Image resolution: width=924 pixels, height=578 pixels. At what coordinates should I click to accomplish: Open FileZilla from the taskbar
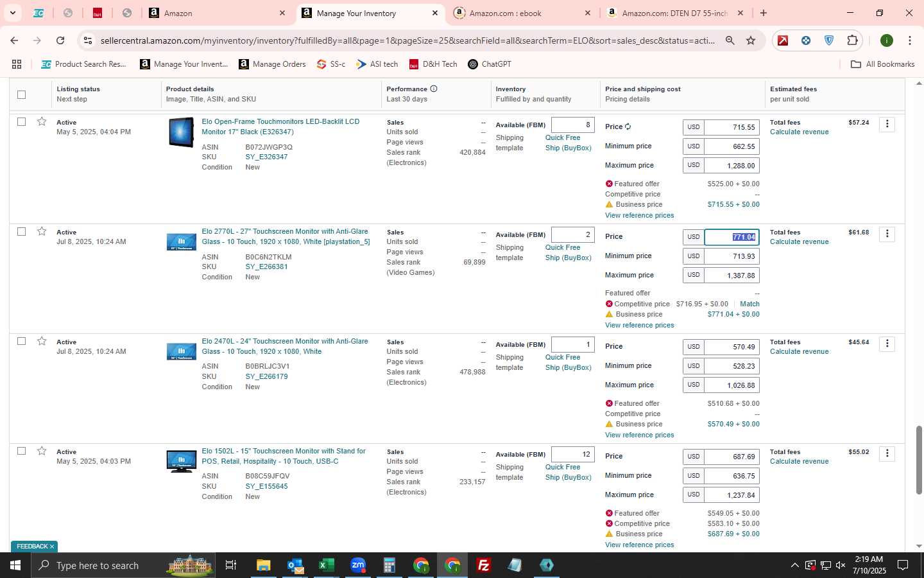483,565
